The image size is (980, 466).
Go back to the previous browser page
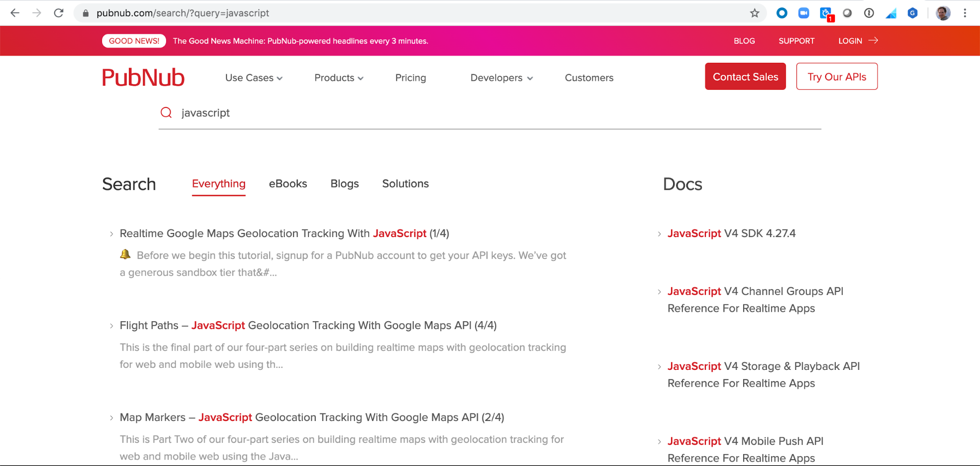[x=15, y=13]
